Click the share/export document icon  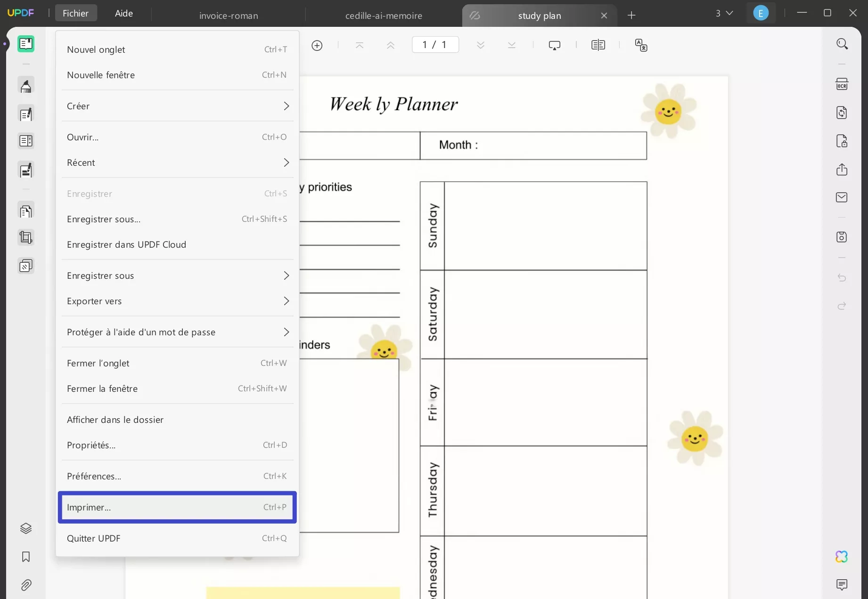[x=842, y=170]
